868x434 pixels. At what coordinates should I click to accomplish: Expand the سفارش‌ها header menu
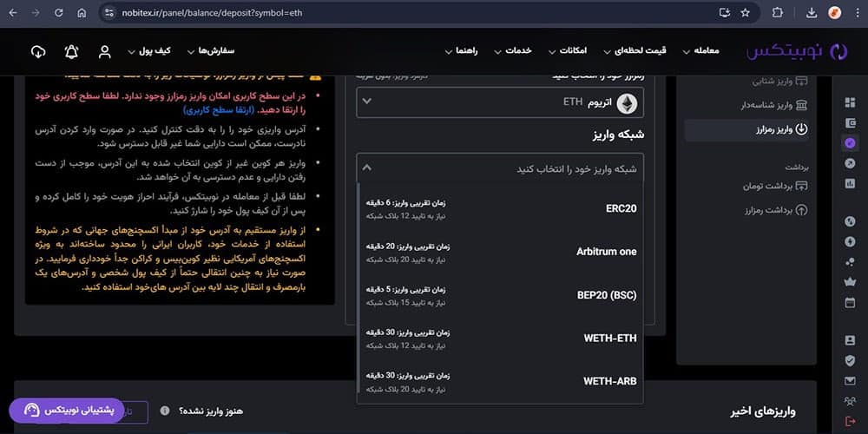click(x=210, y=51)
